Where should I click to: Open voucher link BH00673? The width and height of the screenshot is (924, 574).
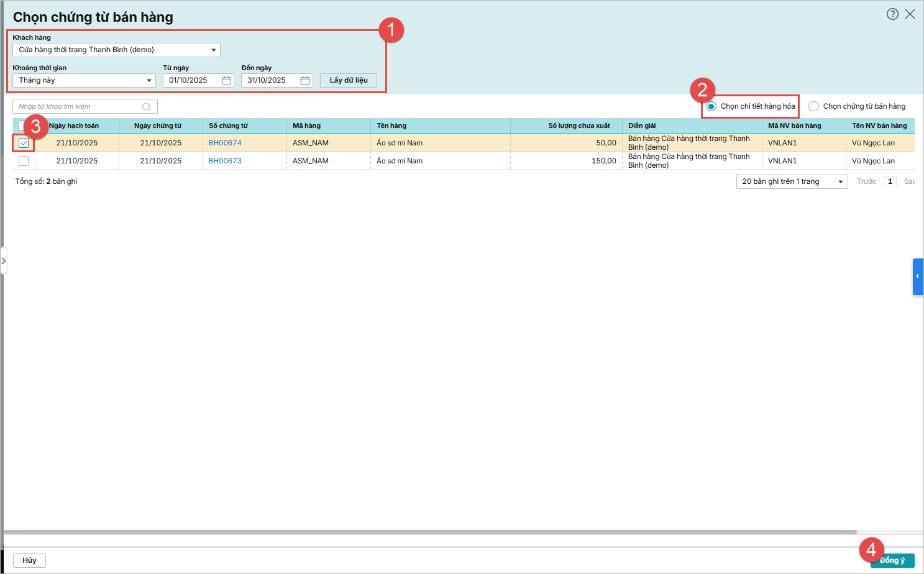coord(225,162)
